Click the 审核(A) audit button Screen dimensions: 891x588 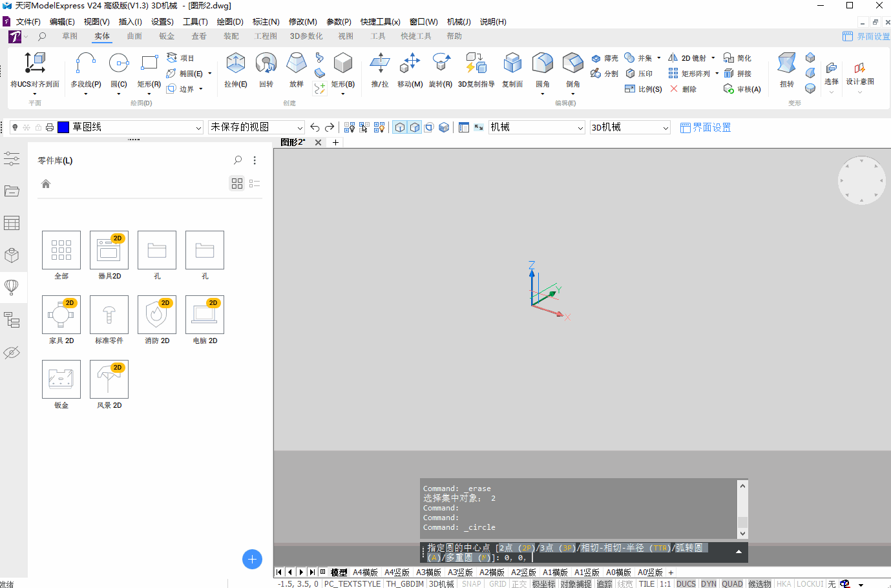742,89
